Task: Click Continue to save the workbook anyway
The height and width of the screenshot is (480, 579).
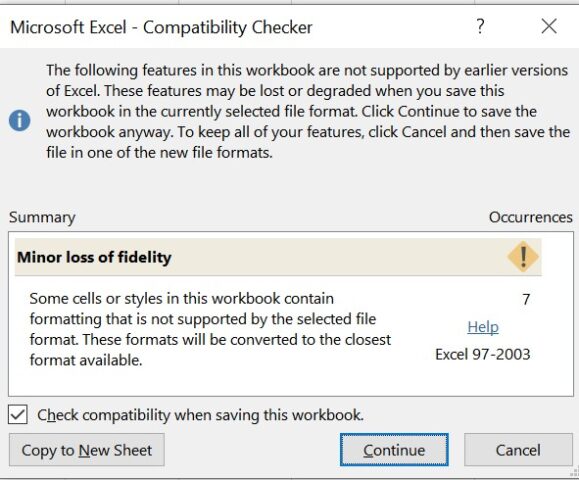Action: coord(394,450)
